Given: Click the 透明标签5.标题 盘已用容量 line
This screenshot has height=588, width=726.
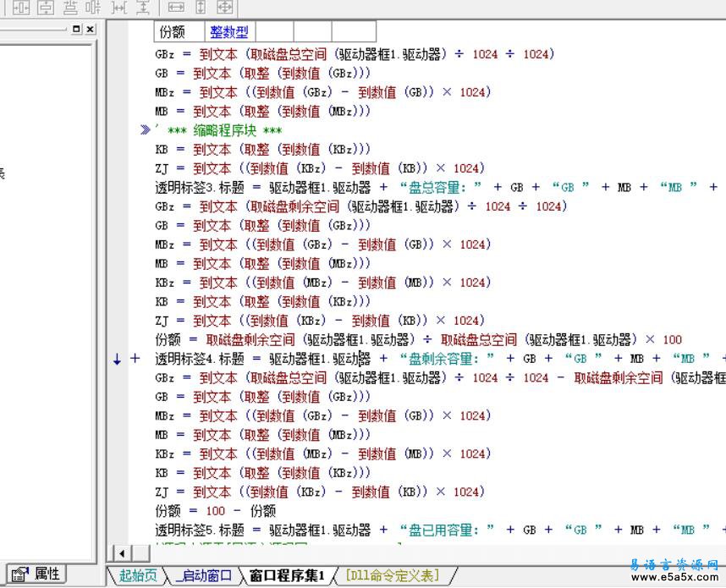Looking at the screenshot, I should 440,530.
